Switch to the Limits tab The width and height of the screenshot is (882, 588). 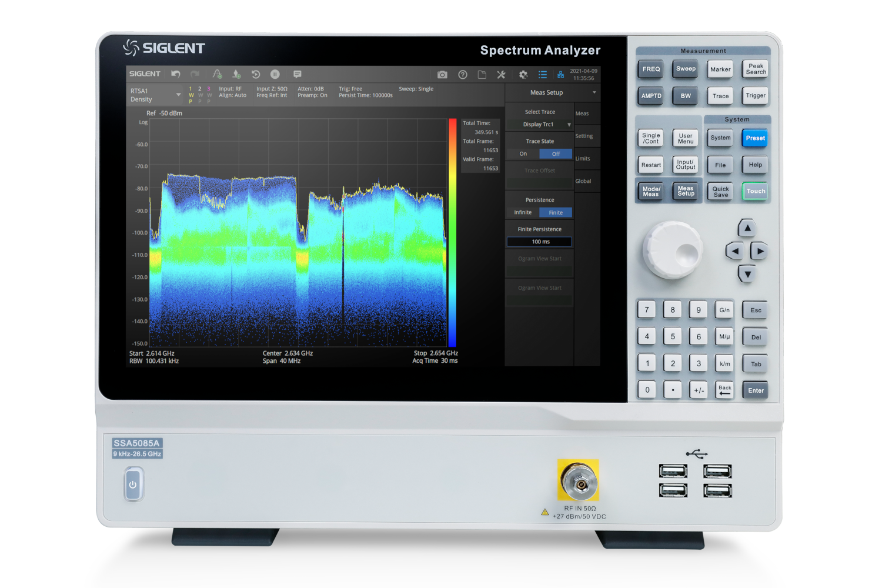(x=583, y=159)
